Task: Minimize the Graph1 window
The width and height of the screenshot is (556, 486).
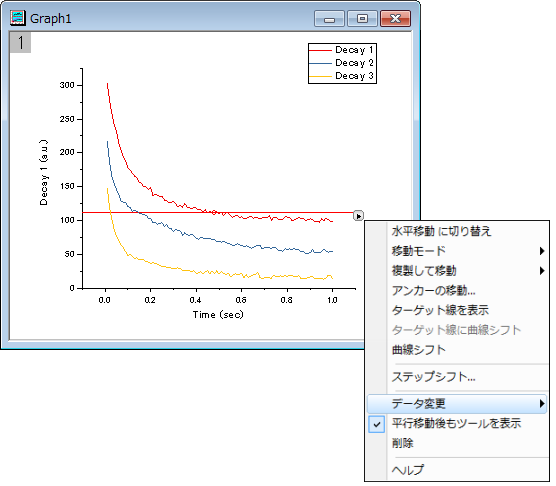Action: (329, 18)
